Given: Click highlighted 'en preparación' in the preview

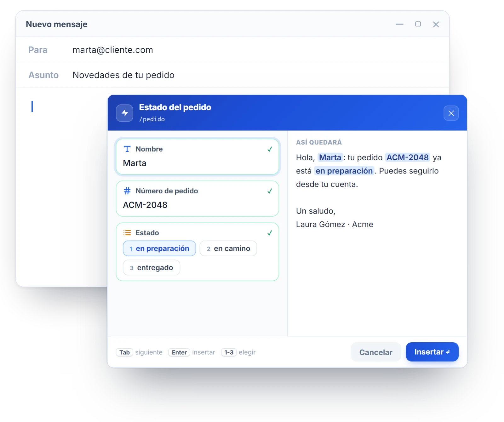Looking at the screenshot, I should click(344, 171).
